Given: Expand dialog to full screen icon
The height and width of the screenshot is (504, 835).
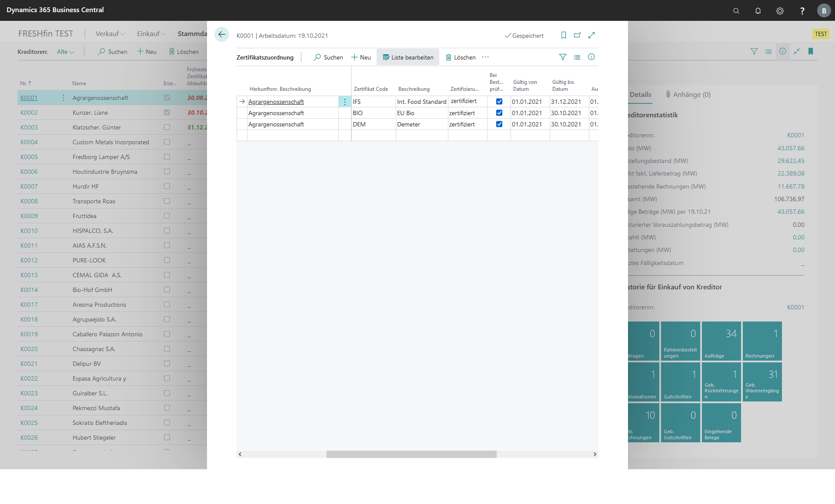Looking at the screenshot, I should [x=591, y=35].
